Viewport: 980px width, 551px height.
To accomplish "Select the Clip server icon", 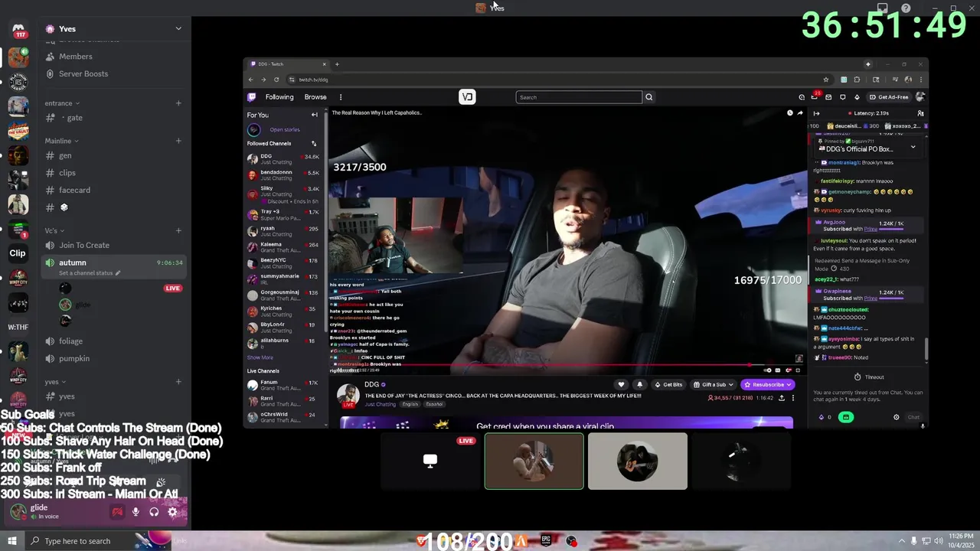I will [18, 253].
